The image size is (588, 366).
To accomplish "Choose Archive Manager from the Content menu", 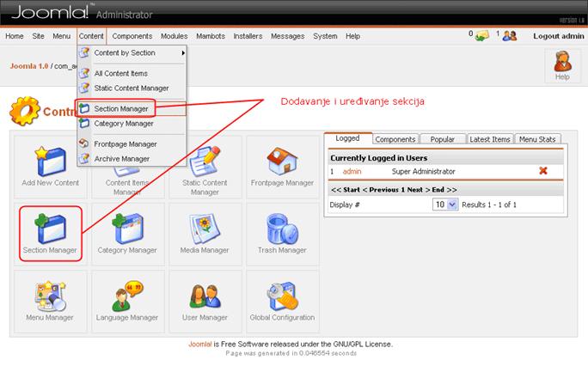I will (122, 159).
